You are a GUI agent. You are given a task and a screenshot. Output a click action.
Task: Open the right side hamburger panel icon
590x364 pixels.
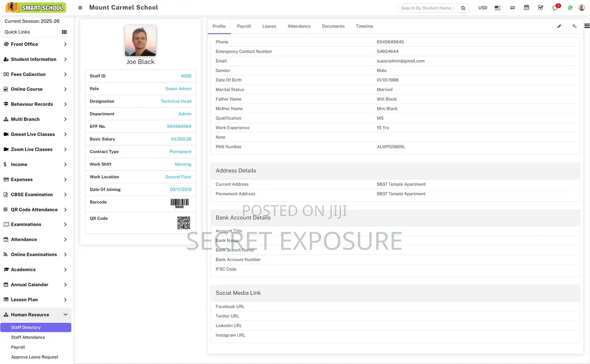point(587,26)
